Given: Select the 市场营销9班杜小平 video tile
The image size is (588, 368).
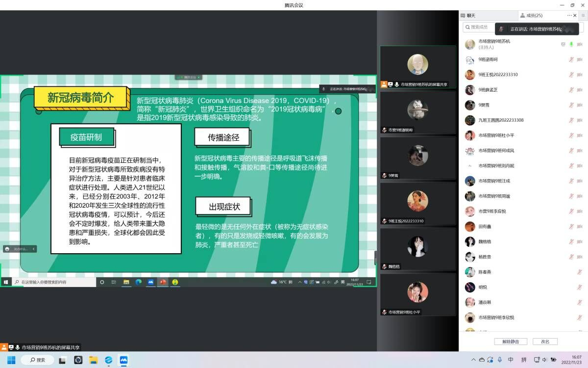Looking at the screenshot, I should click(x=417, y=295).
